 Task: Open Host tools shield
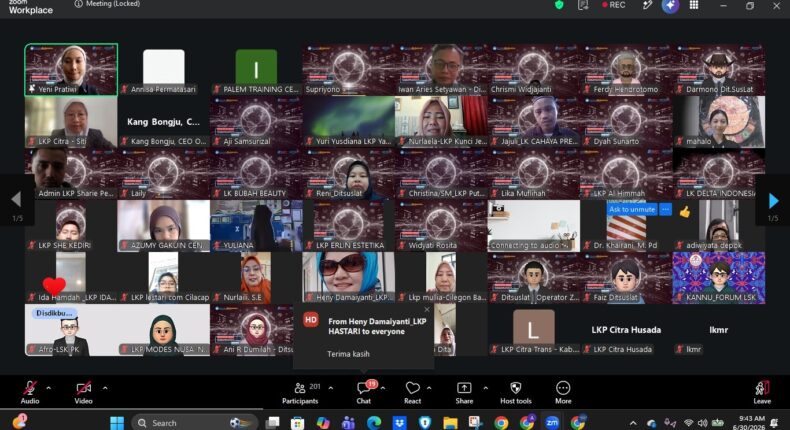[x=515, y=393]
